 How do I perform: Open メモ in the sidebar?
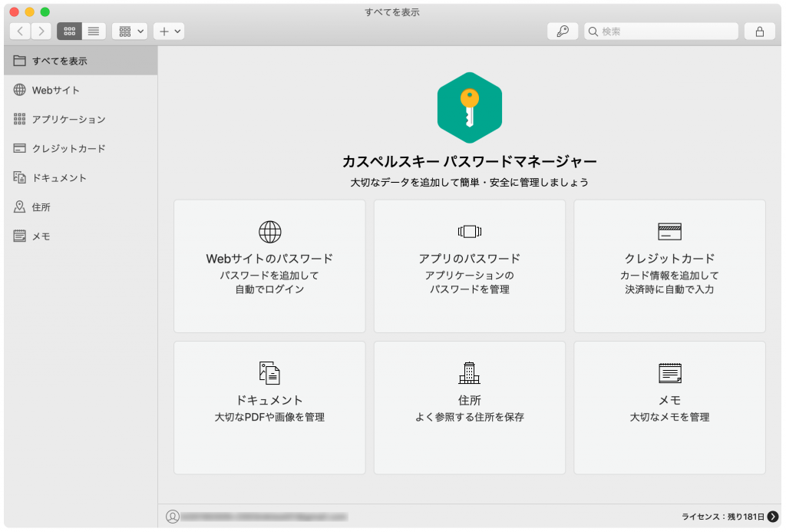click(81, 236)
